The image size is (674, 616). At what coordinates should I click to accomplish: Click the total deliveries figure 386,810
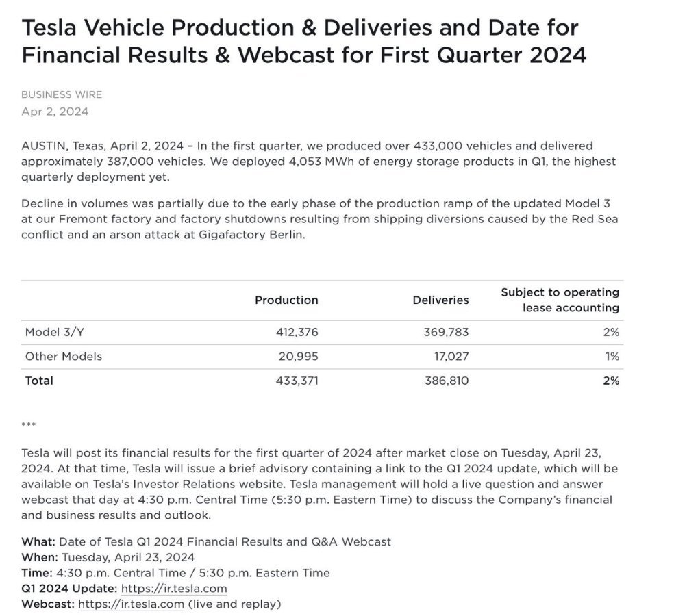pyautogui.click(x=447, y=380)
